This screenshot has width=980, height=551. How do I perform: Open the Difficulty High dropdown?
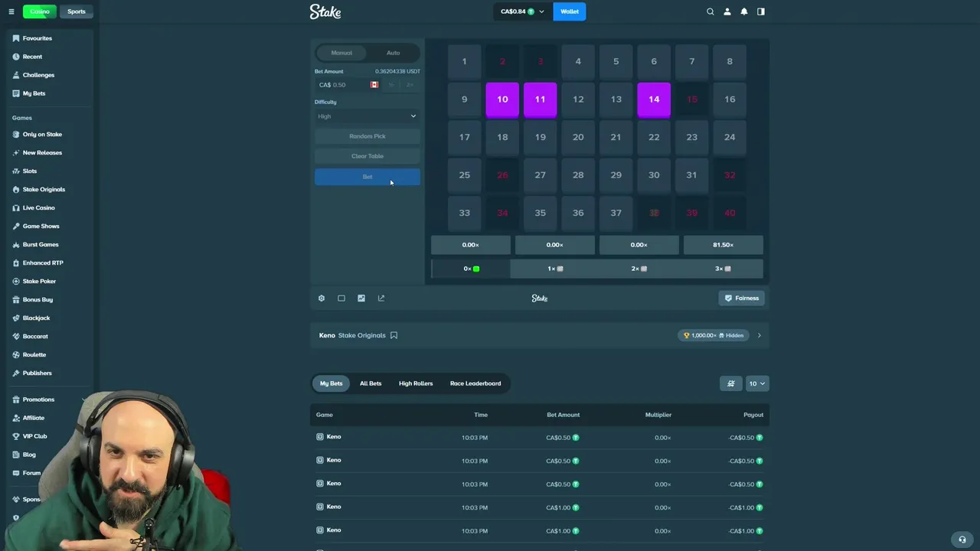tap(367, 116)
